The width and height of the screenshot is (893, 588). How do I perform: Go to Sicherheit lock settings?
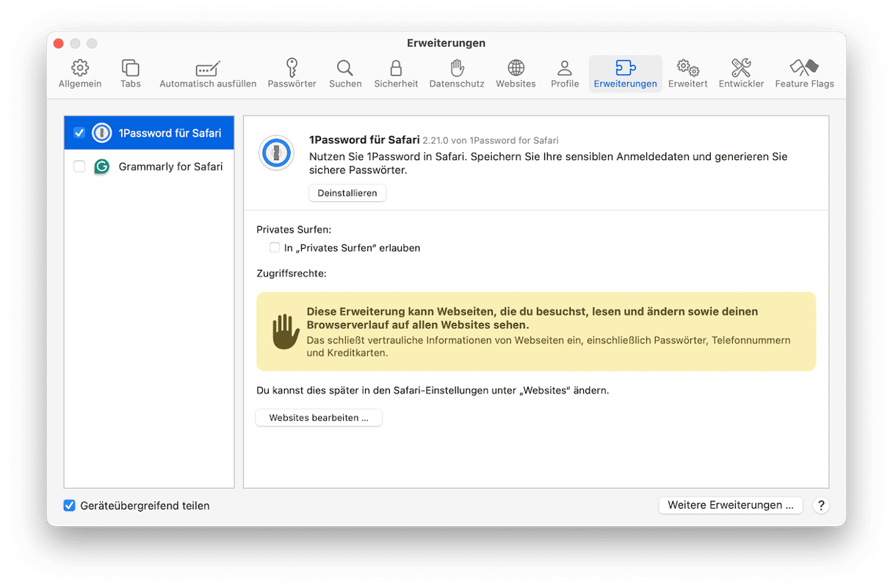click(396, 69)
